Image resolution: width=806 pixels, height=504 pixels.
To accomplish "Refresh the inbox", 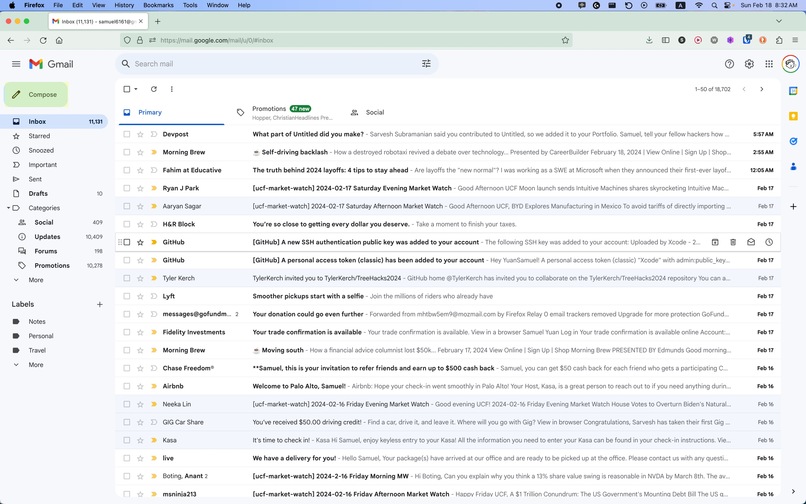I will (153, 89).
